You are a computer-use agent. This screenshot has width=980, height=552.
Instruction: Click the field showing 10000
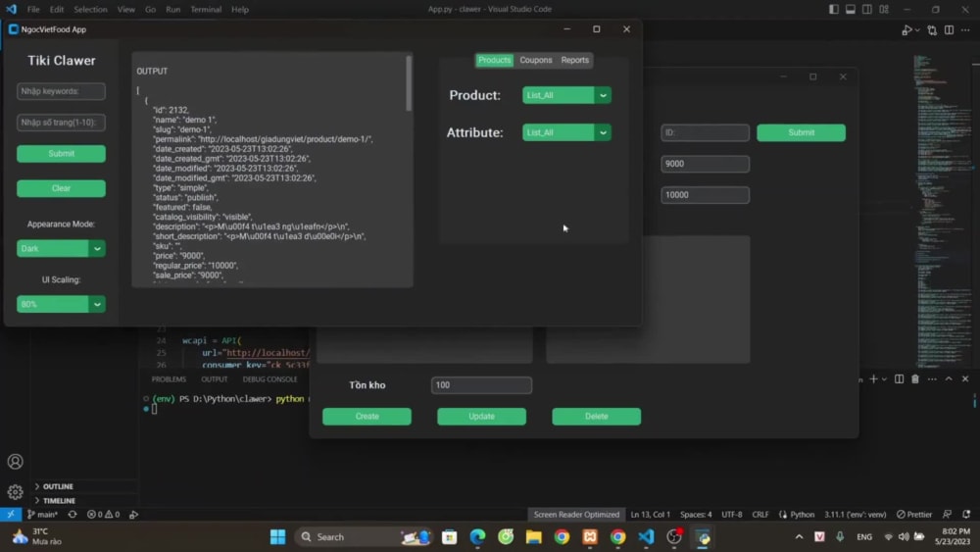point(705,195)
